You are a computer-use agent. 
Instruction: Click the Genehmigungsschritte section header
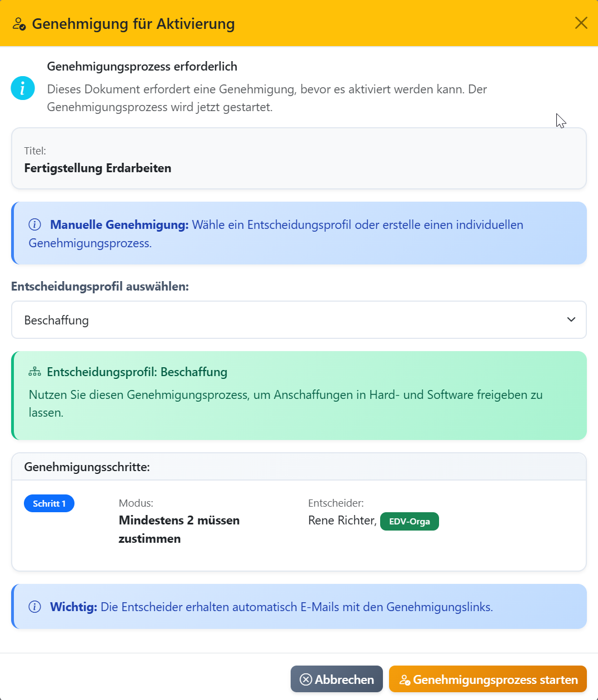coord(87,467)
